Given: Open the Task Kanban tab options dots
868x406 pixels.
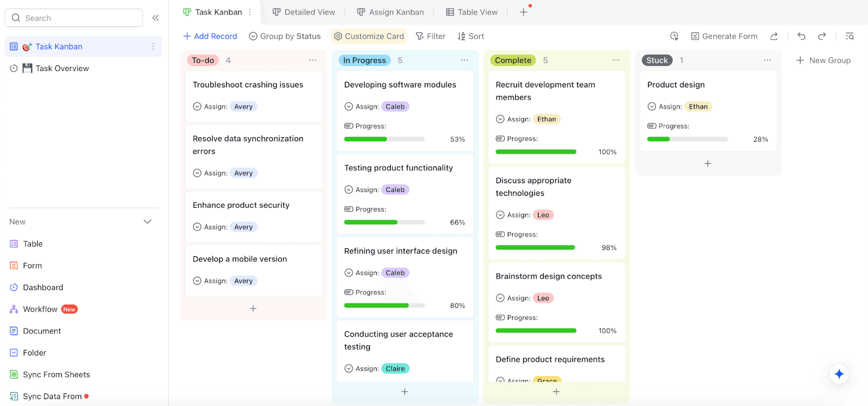Looking at the screenshot, I should [x=250, y=12].
